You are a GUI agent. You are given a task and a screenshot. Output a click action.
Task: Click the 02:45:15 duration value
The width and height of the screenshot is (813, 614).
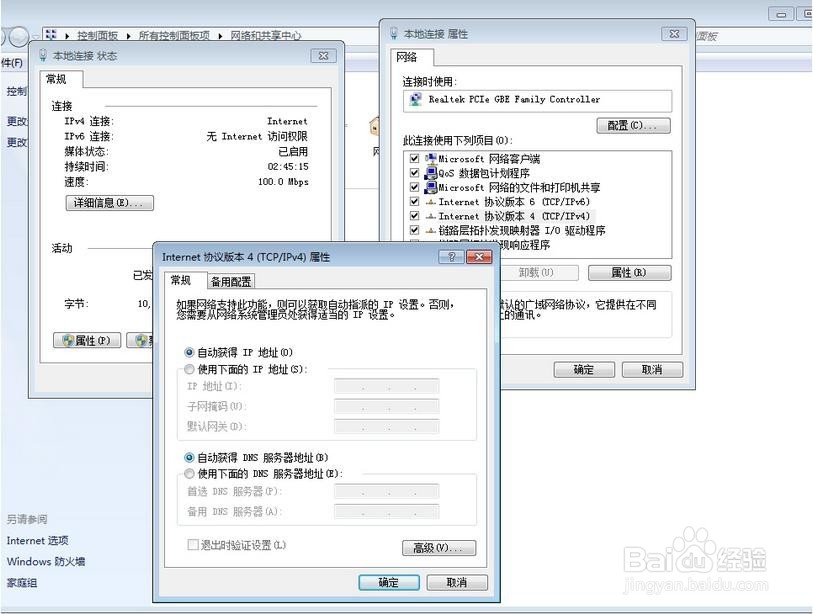(288, 166)
